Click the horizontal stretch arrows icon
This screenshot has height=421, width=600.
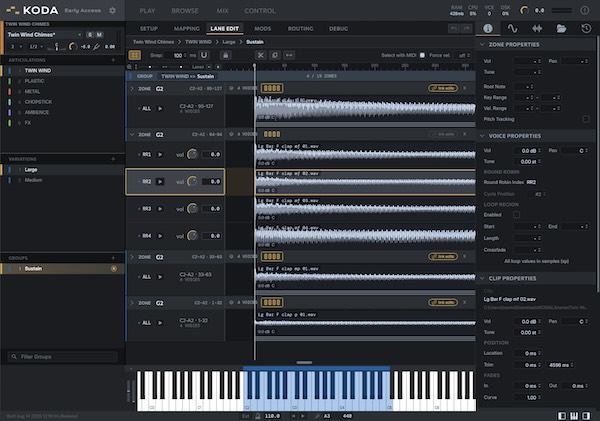[289, 55]
